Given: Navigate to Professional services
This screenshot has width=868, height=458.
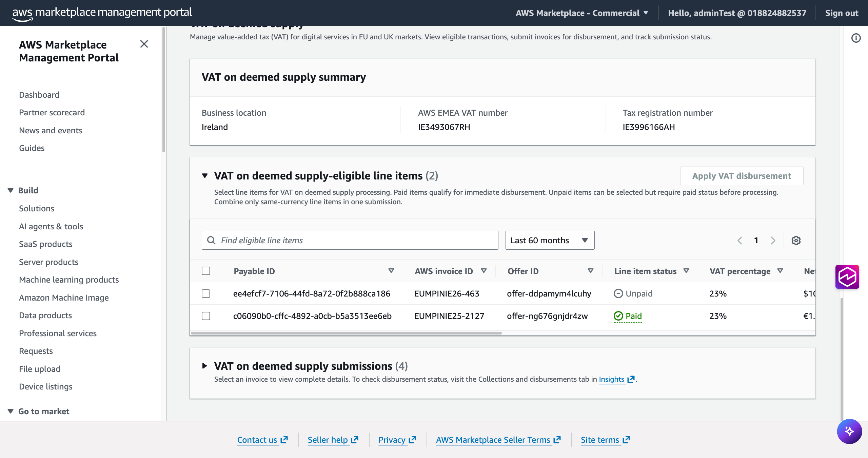Looking at the screenshot, I should pos(58,333).
